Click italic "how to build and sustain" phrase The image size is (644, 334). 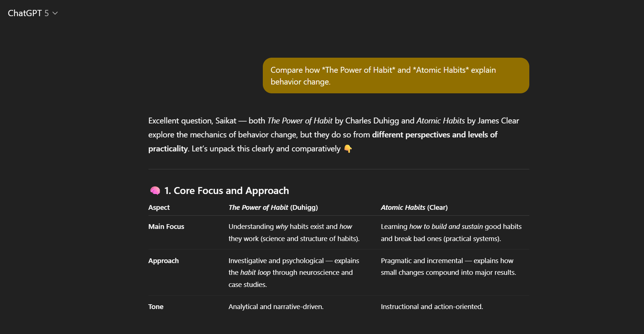pos(446,227)
